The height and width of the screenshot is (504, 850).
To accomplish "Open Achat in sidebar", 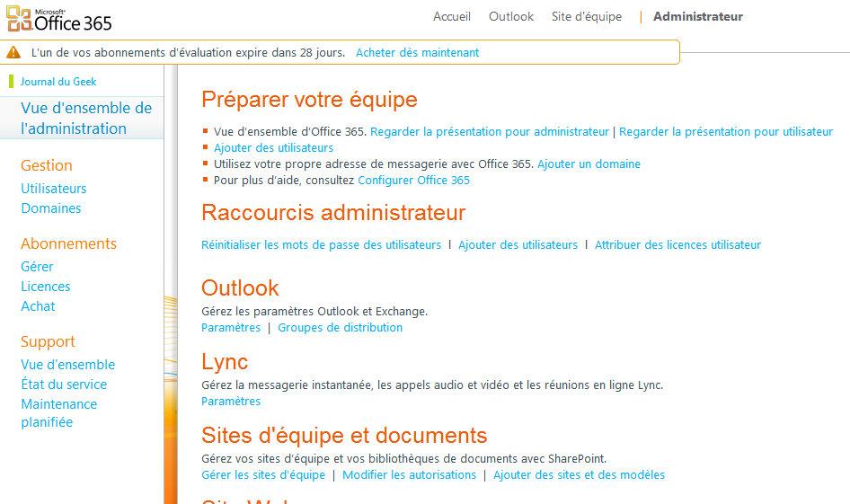I will [38, 306].
